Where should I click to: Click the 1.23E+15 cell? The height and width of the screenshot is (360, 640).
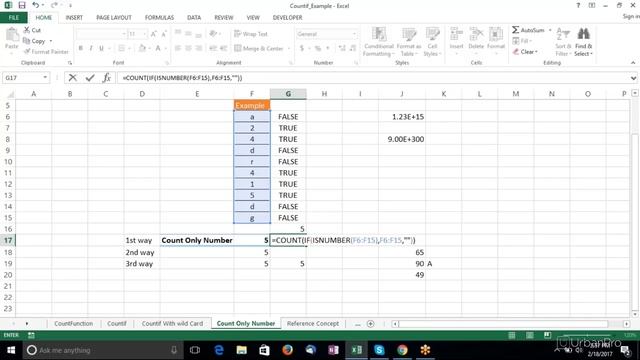point(402,117)
